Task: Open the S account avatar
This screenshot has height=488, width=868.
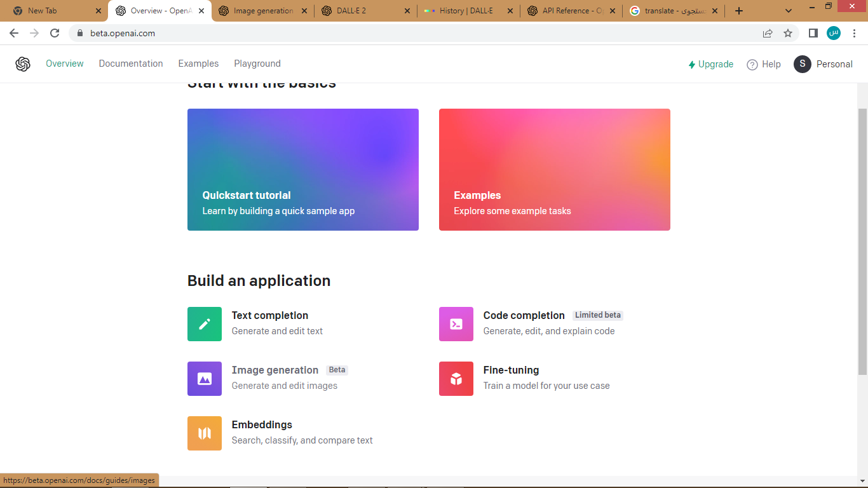Action: (x=803, y=64)
